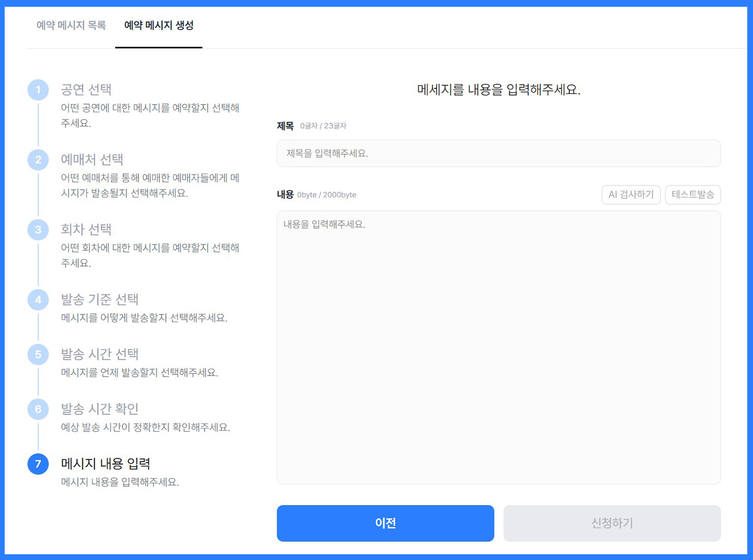This screenshot has width=753, height=560.
Task: Click the 테스트발송 button
Action: [693, 195]
